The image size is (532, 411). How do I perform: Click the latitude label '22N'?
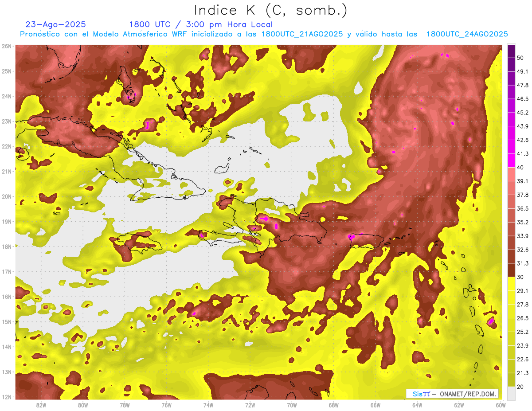(7, 146)
